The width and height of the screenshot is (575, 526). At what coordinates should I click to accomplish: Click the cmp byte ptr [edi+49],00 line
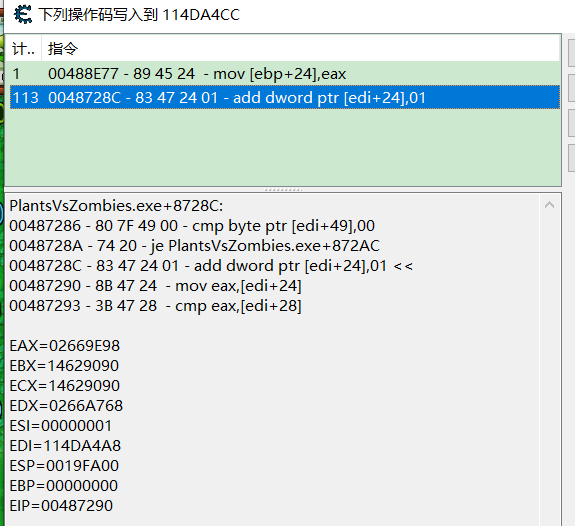pyautogui.click(x=192, y=226)
